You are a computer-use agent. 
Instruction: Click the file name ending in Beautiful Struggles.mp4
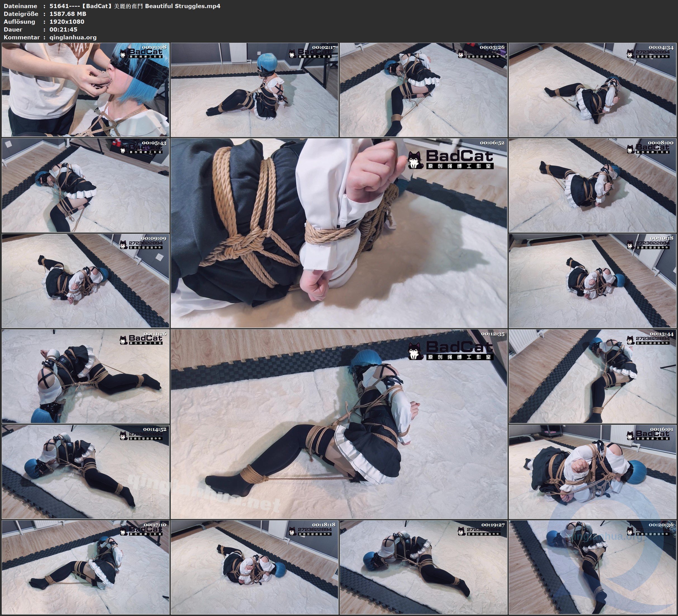click(x=135, y=6)
